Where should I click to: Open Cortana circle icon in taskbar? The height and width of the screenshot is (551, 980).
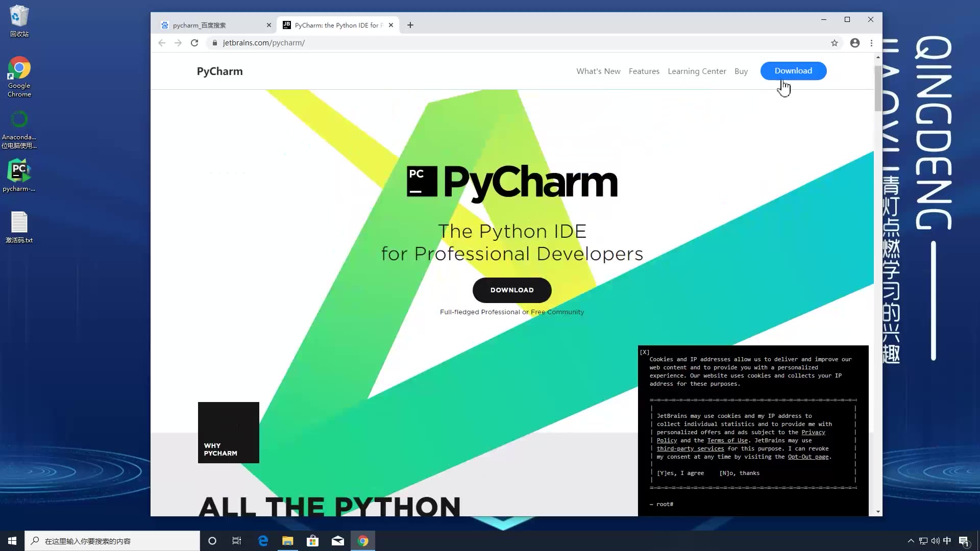click(x=212, y=541)
